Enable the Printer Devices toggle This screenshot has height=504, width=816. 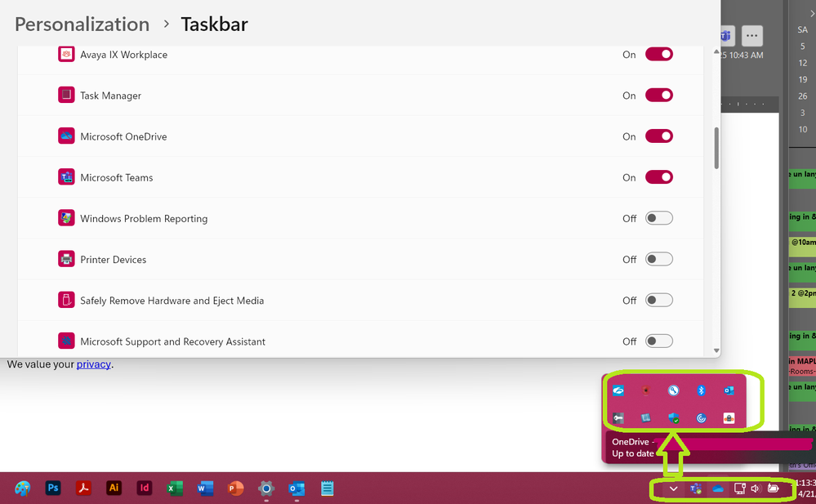click(659, 259)
